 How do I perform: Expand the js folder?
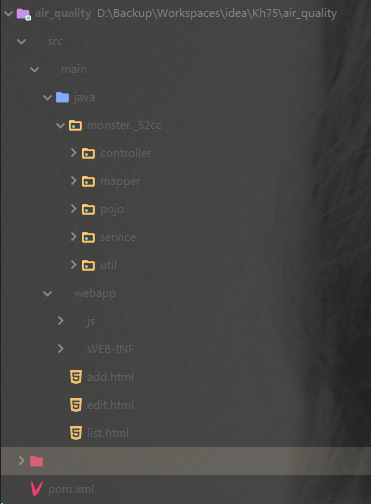tap(61, 321)
